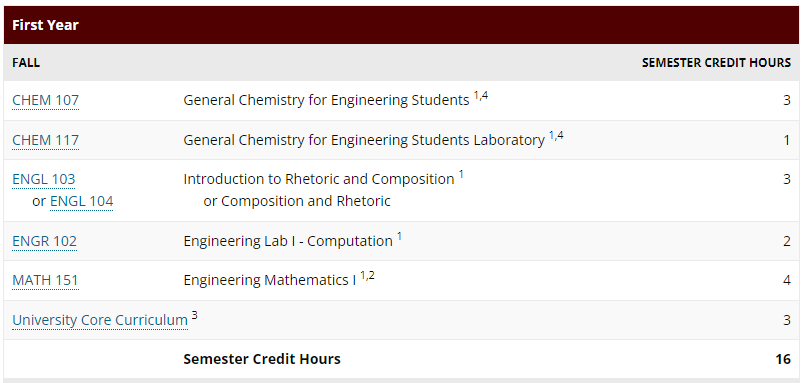Click the total value 16 credit hours

[x=783, y=359]
